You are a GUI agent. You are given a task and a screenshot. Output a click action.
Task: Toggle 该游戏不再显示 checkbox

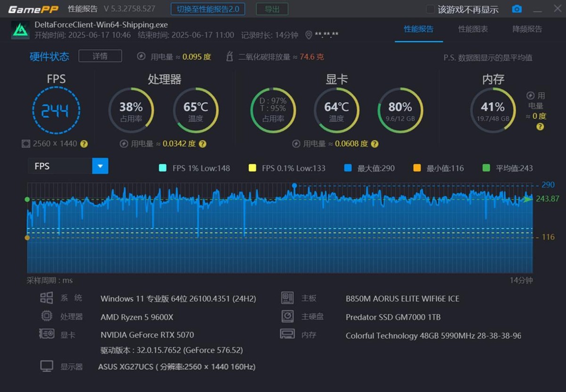430,9
